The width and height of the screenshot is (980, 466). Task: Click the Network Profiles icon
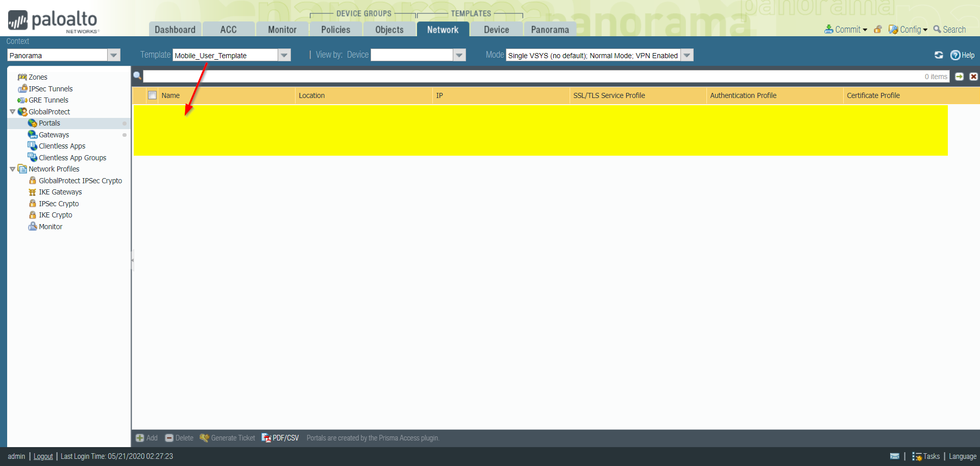pos(22,169)
